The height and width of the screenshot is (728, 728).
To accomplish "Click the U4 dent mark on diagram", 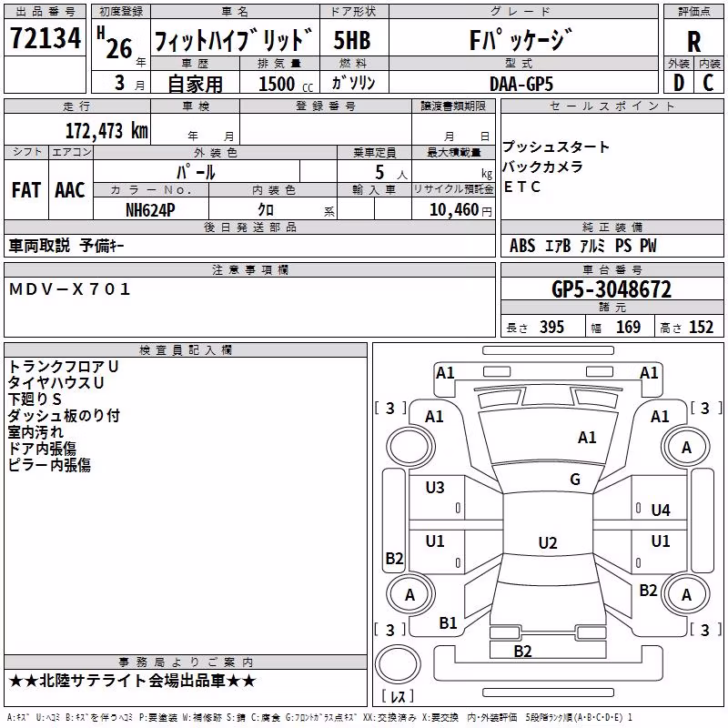I will point(661,511).
